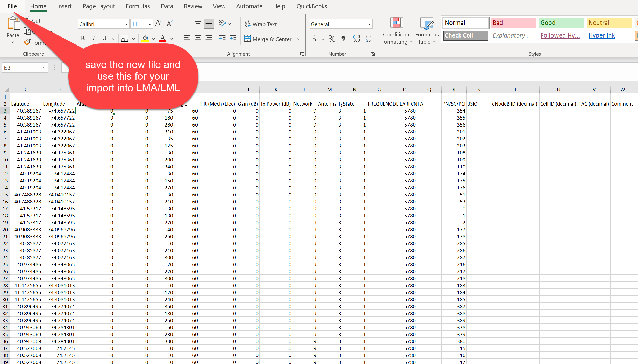Open Paste options dropdown arrow
Screen dimensions: 638x364
point(13,42)
